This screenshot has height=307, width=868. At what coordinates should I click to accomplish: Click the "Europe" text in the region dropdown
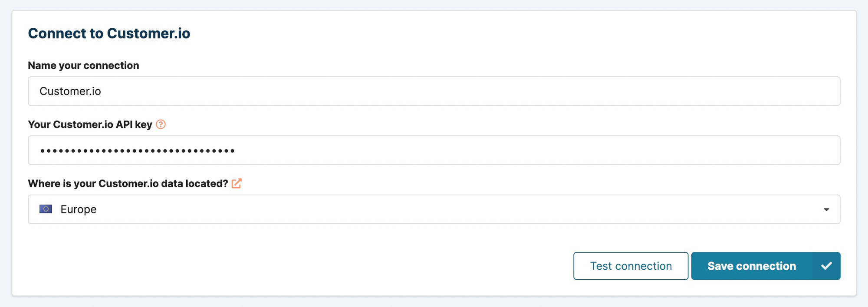click(x=79, y=209)
